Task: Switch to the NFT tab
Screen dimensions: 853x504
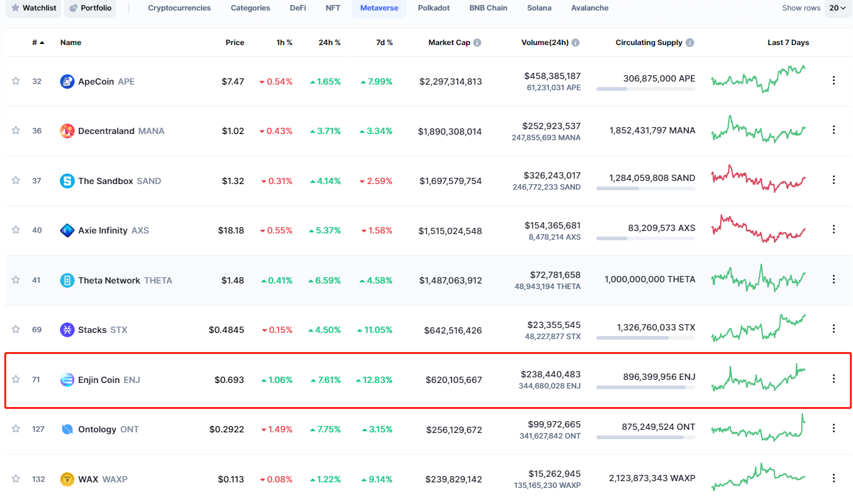Action: pos(333,8)
